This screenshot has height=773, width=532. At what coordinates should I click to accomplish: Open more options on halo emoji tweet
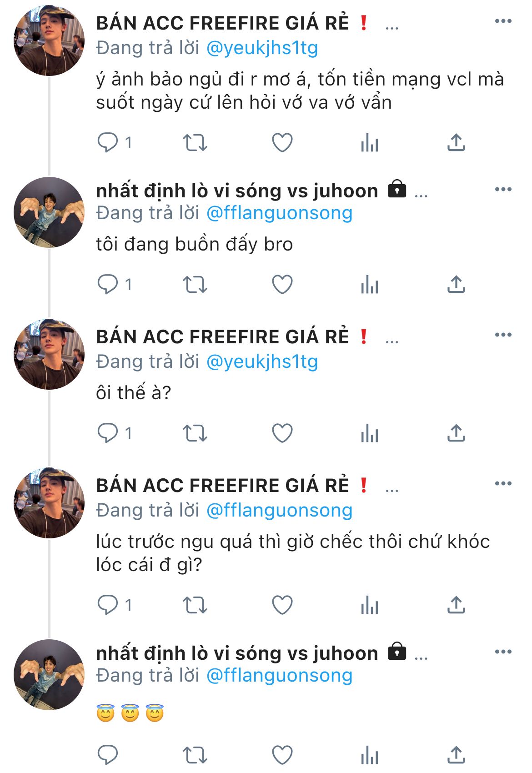[x=503, y=652]
